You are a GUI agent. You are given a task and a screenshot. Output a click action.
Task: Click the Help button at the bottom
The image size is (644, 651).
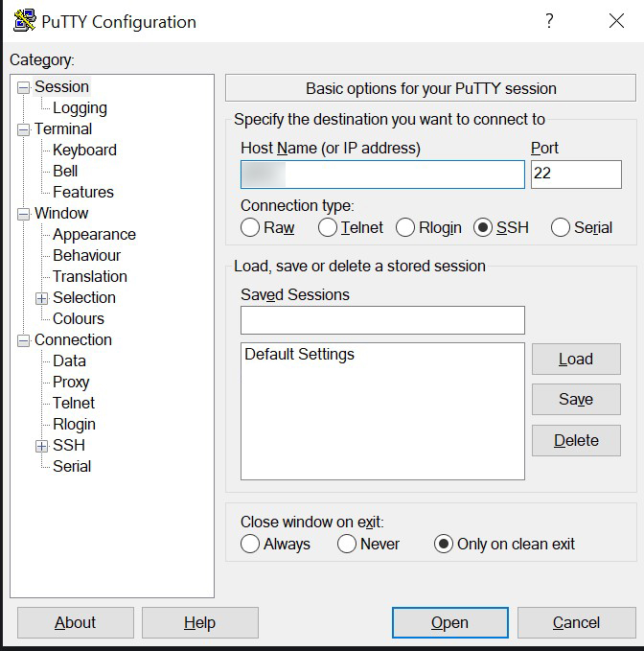point(200,623)
